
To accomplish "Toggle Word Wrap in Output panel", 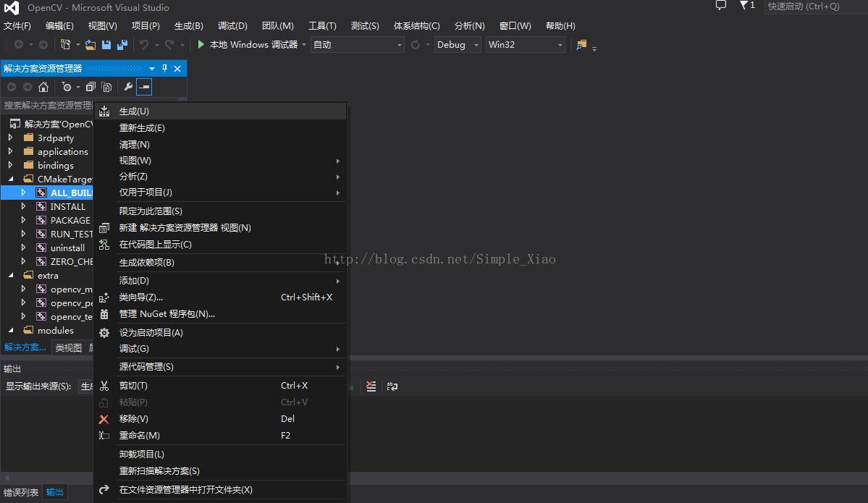I will 392,386.
